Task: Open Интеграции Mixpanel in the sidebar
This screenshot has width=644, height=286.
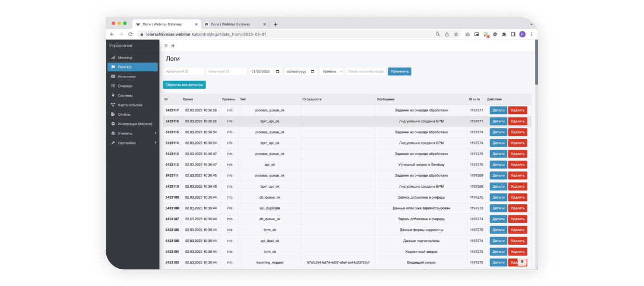Action: point(133,124)
